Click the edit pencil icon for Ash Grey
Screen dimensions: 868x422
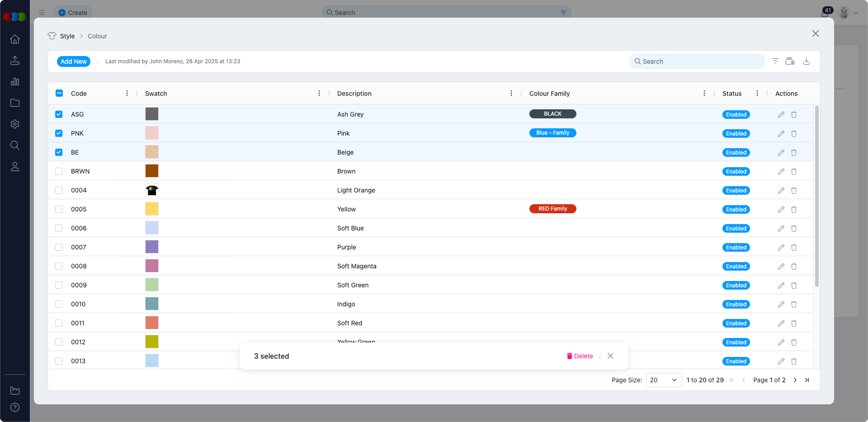tap(781, 114)
